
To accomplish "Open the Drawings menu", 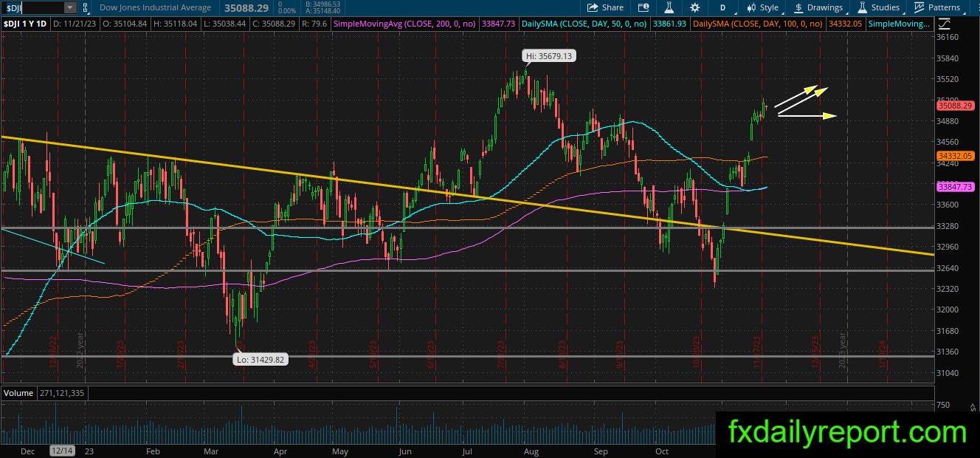I will [x=819, y=7].
